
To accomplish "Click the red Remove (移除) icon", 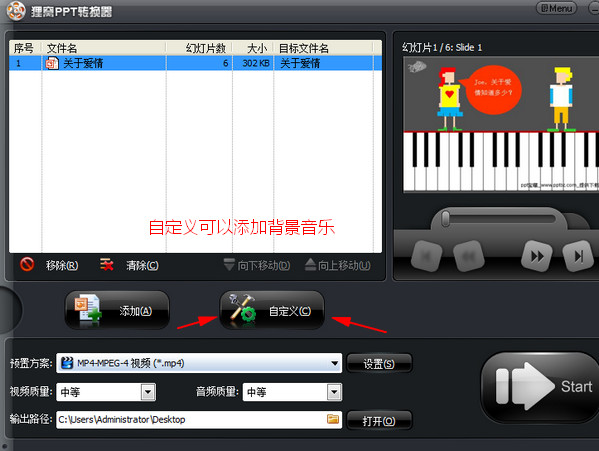I will pyautogui.click(x=27, y=264).
